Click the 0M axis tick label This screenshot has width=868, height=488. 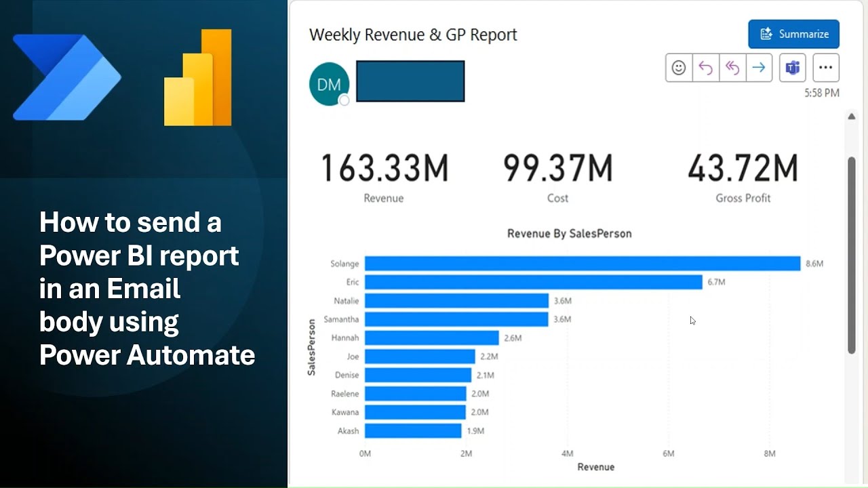click(x=365, y=453)
